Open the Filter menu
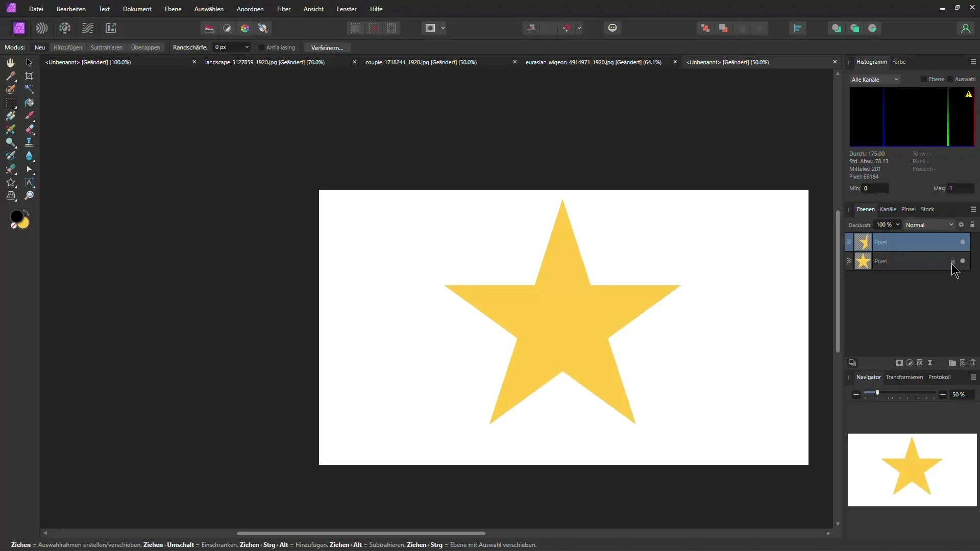The width and height of the screenshot is (980, 551). 284,9
